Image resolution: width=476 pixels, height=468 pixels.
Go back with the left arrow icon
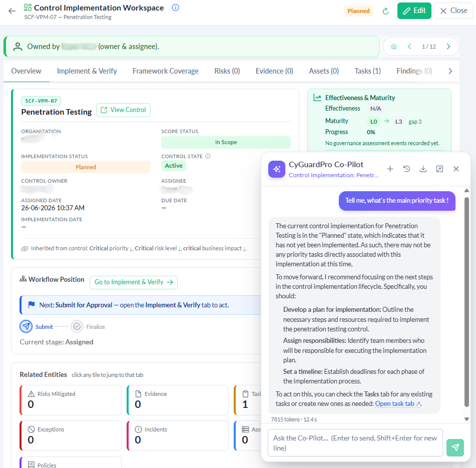(x=12, y=11)
